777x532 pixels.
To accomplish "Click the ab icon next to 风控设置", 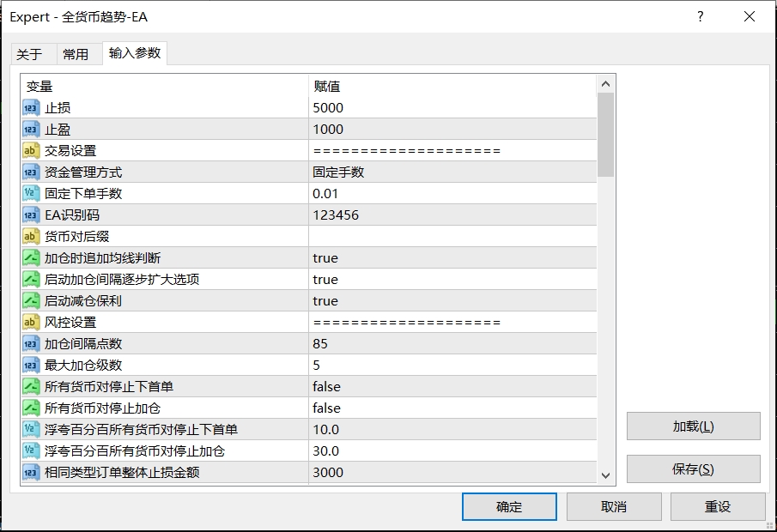I will [33, 322].
